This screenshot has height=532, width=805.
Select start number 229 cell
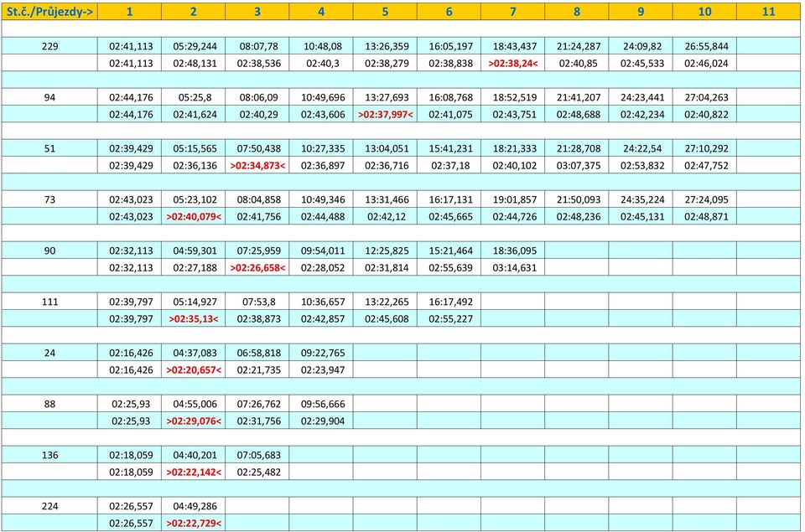(x=49, y=46)
